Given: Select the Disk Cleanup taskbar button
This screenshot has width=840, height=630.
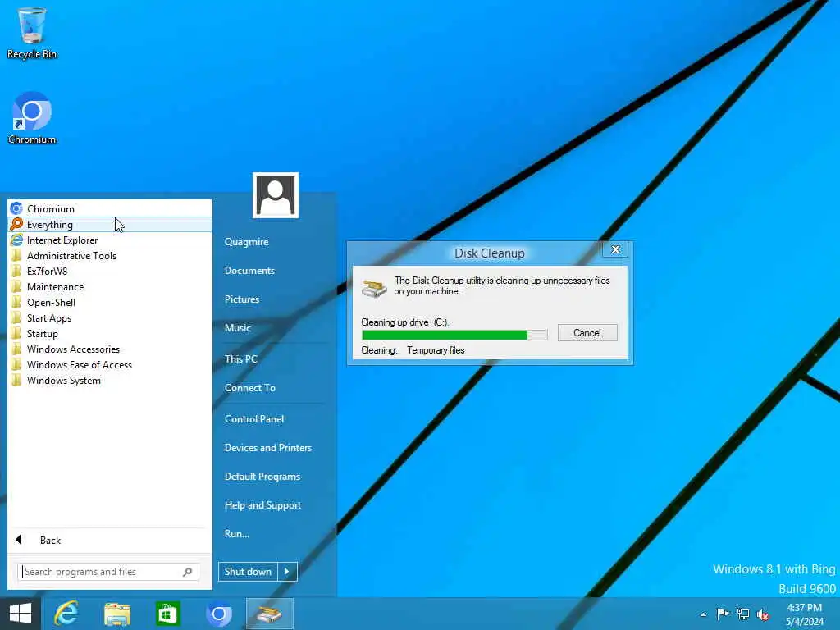Looking at the screenshot, I should coord(269,614).
